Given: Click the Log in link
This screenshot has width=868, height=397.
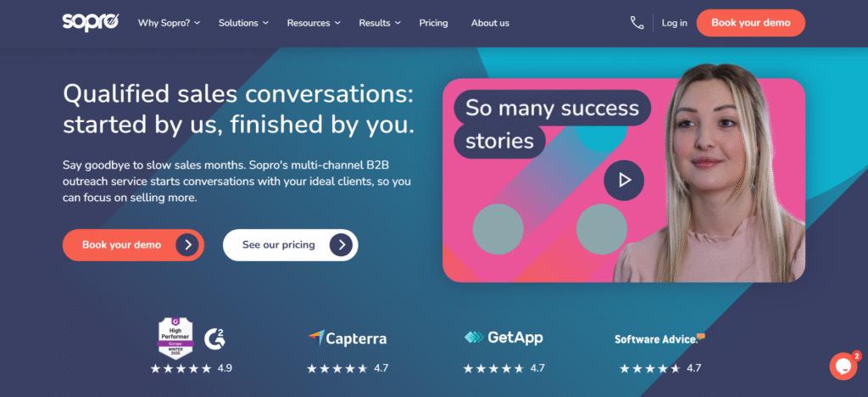Looking at the screenshot, I should pyautogui.click(x=675, y=23).
